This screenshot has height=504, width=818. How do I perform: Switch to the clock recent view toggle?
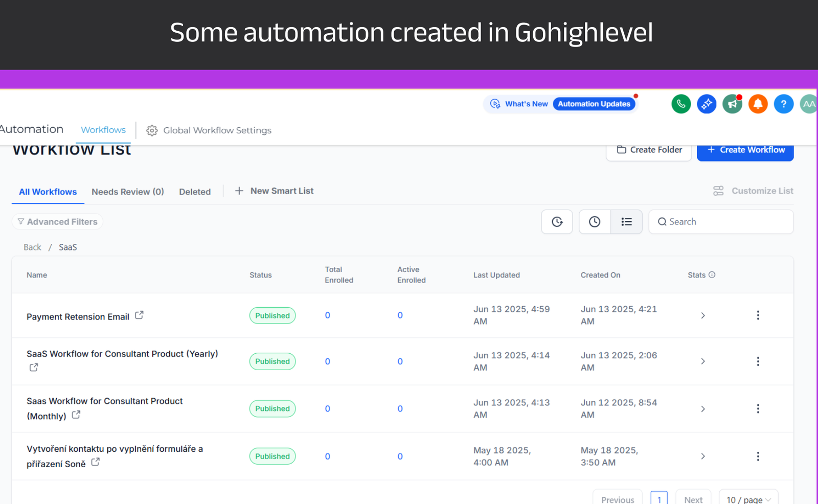595,222
